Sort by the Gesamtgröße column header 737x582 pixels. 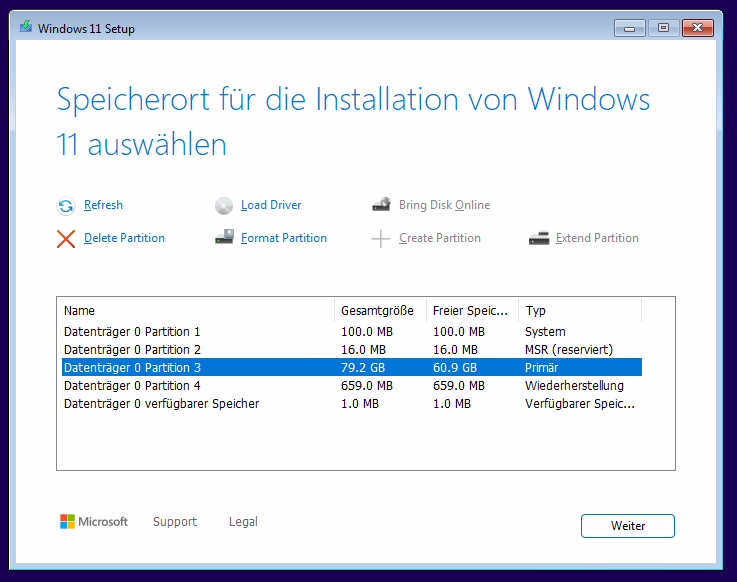(x=380, y=310)
